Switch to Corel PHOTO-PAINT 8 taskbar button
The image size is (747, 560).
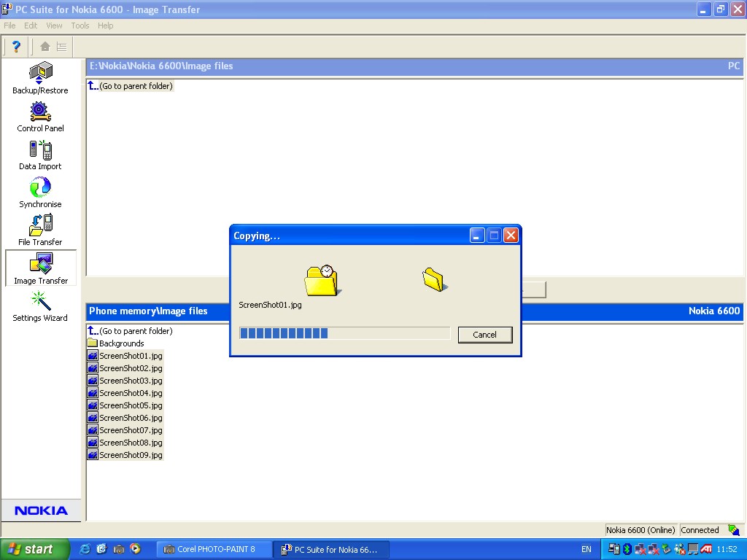coord(214,549)
